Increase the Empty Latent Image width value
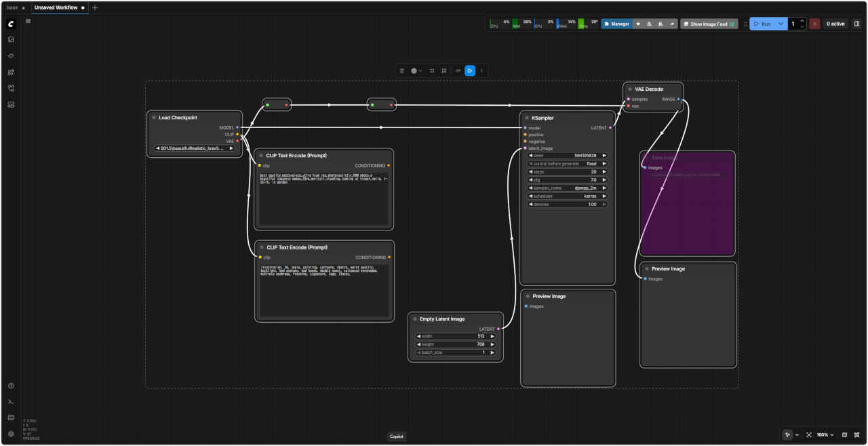868x446 pixels. tap(493, 336)
